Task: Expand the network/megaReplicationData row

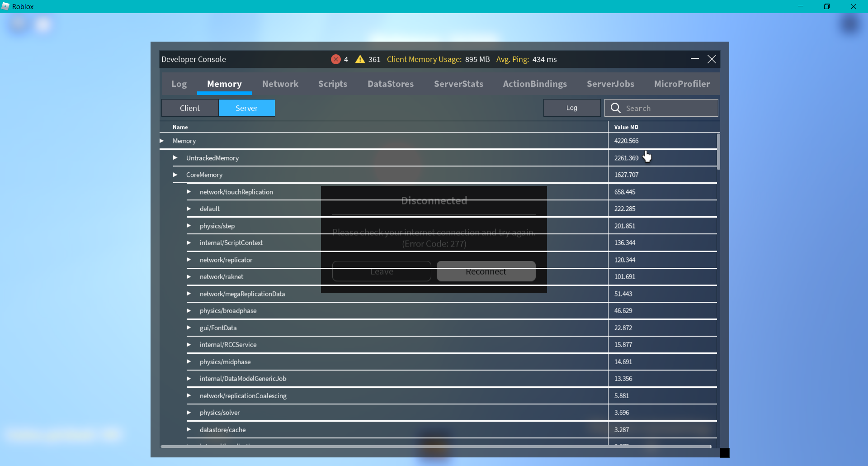Action: [189, 294]
